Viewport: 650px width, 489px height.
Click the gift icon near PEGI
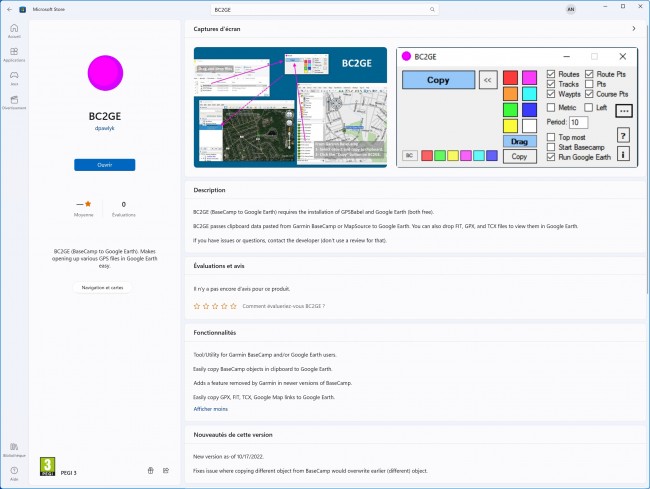click(x=150, y=471)
